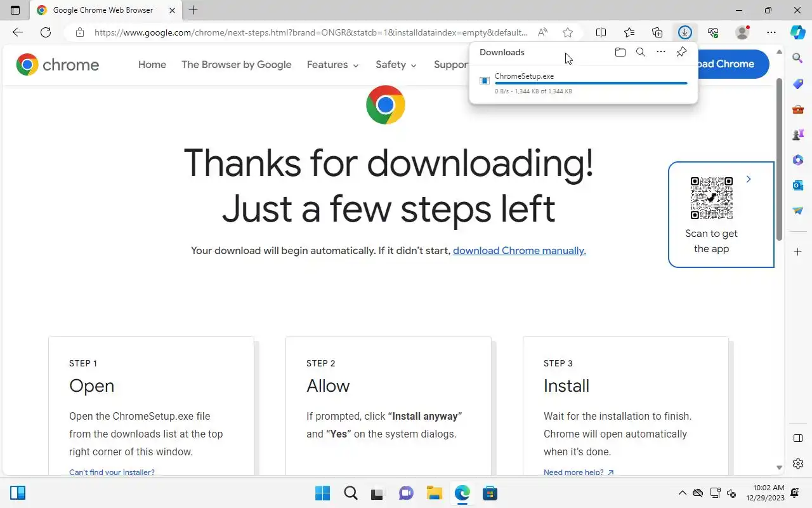Select the Google Chrome Web Browser tab
This screenshot has width=812, height=508.
(107, 10)
